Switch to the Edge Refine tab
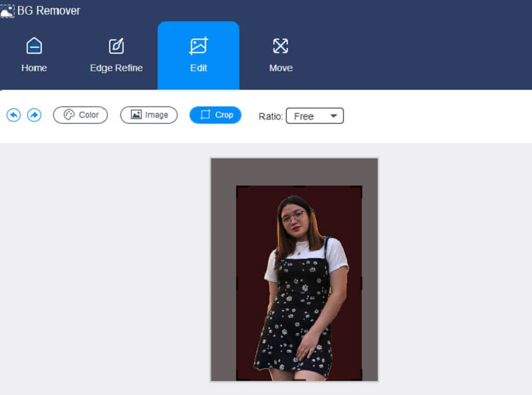 tap(116, 56)
